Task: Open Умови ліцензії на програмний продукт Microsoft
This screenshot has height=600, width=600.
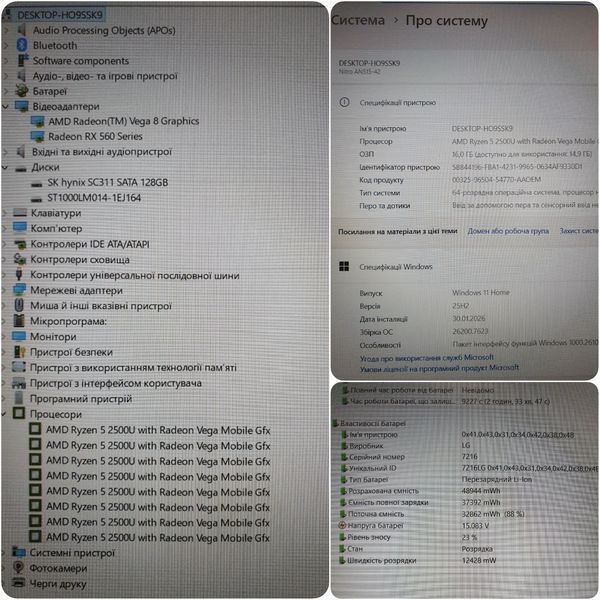Action: click(439, 368)
